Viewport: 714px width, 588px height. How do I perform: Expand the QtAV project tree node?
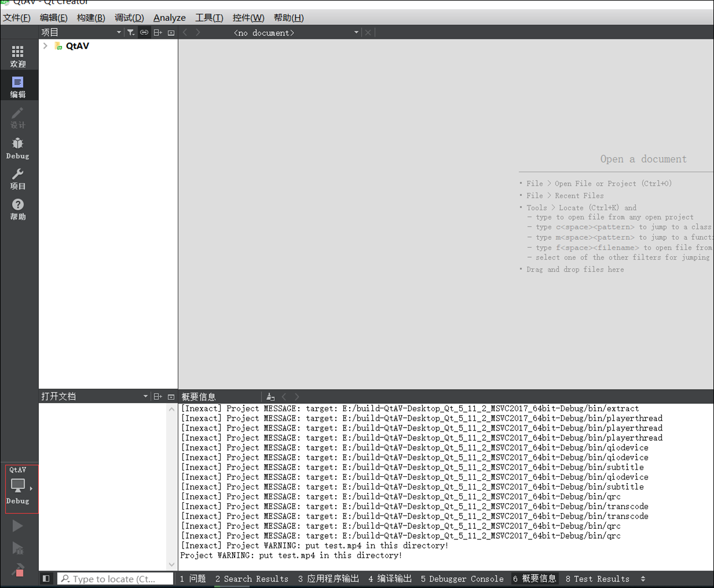[45, 46]
